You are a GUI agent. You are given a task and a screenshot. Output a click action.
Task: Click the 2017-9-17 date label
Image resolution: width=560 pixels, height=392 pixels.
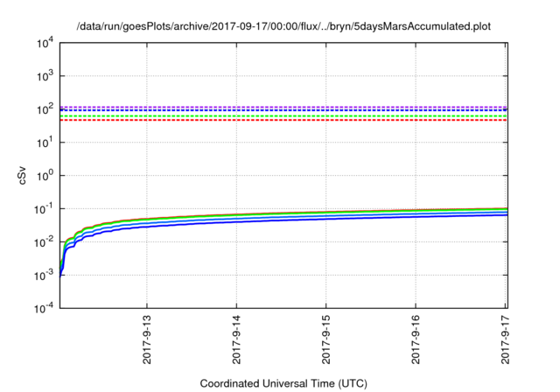505,339
